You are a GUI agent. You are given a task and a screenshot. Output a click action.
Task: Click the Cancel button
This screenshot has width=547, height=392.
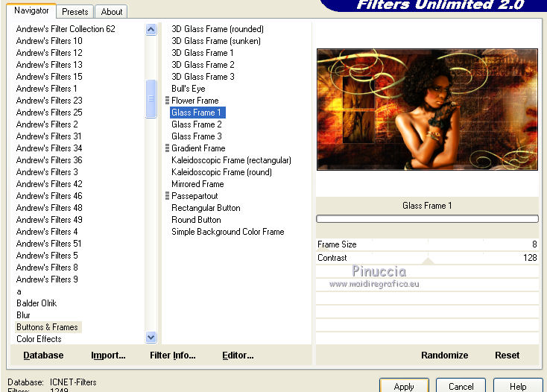pyautogui.click(x=461, y=386)
